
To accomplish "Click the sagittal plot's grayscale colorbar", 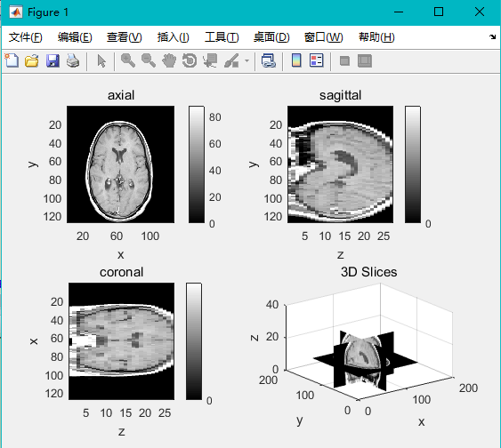I will click(413, 164).
